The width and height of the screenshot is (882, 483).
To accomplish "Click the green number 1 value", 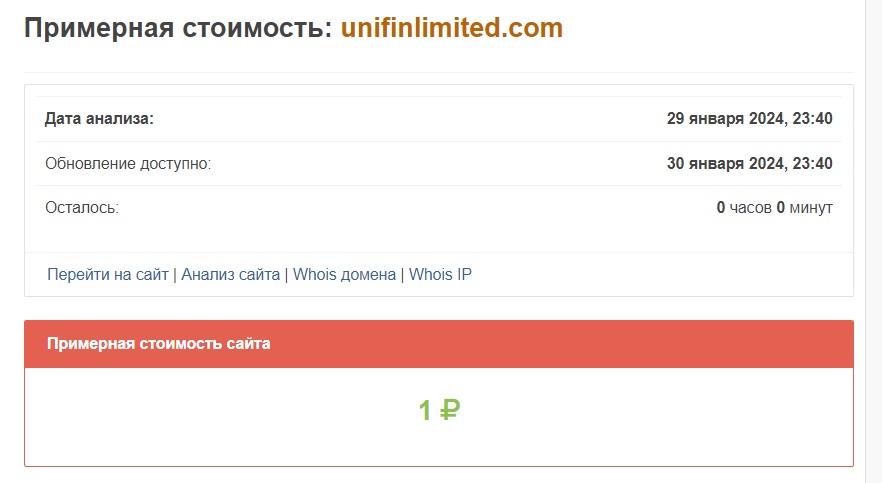I will point(425,410).
